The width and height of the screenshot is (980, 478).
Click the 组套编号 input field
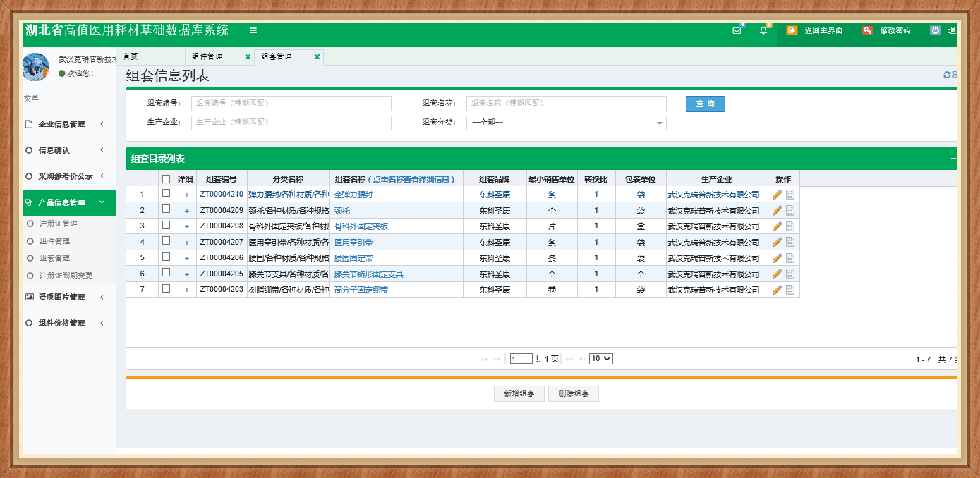pos(291,104)
